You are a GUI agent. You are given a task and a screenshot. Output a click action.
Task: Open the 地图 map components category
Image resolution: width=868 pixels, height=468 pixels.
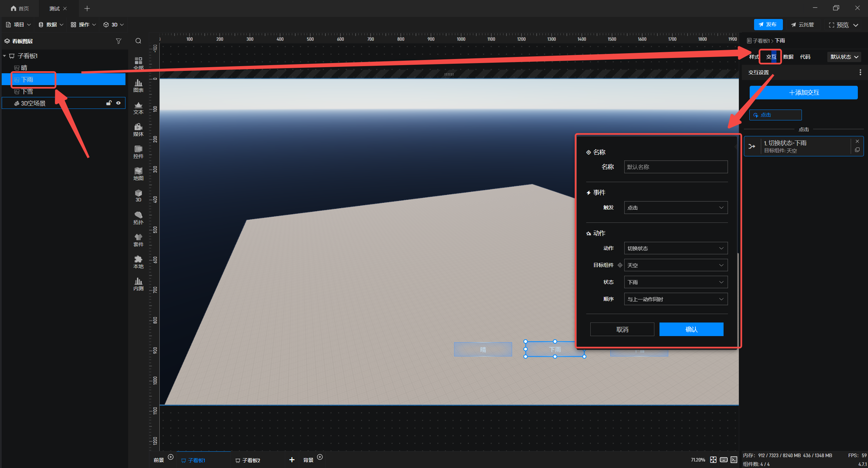pos(138,174)
